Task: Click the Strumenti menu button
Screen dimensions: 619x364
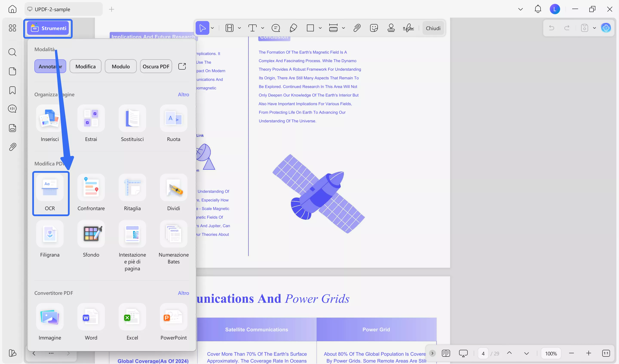Action: [x=48, y=28]
